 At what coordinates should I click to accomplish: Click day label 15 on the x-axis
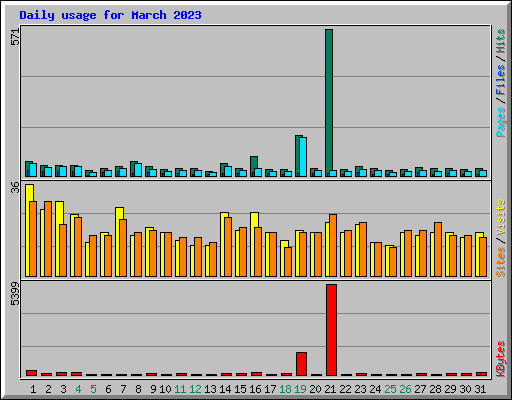[240, 389]
